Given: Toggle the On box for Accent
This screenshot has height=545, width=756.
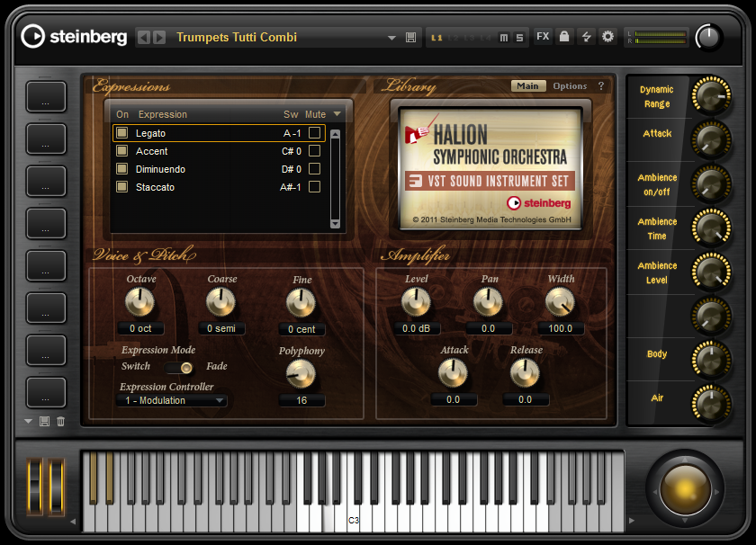Looking at the screenshot, I should click(x=122, y=150).
